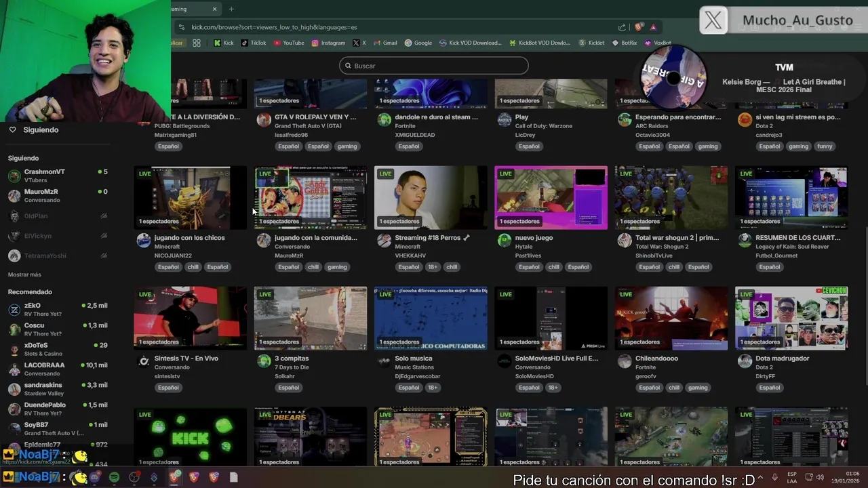Open recommended channel zEkO
868x488 pixels.
click(x=58, y=309)
